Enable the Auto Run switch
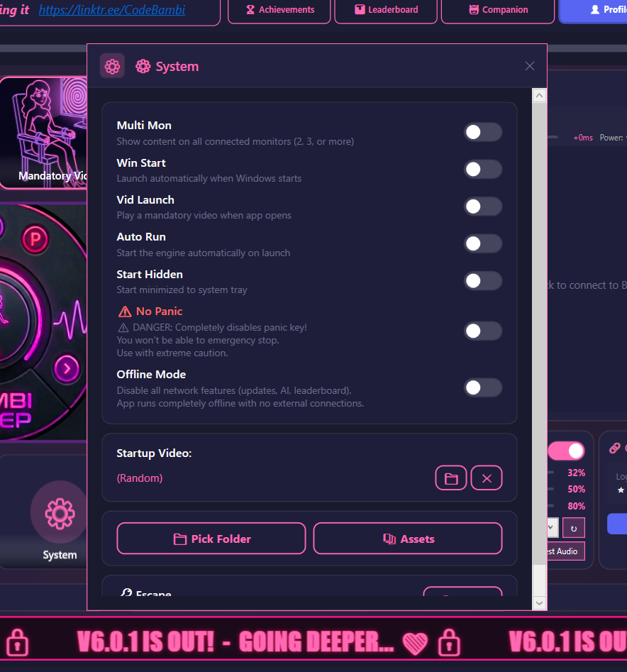Viewport: 627px width, 672px height. click(x=483, y=244)
